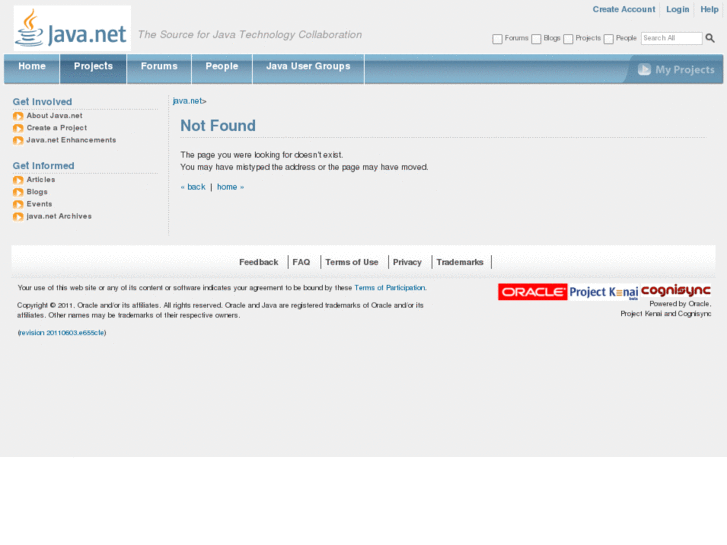This screenshot has width=727, height=545.
Task: Click the Help link
Action: 709,9
